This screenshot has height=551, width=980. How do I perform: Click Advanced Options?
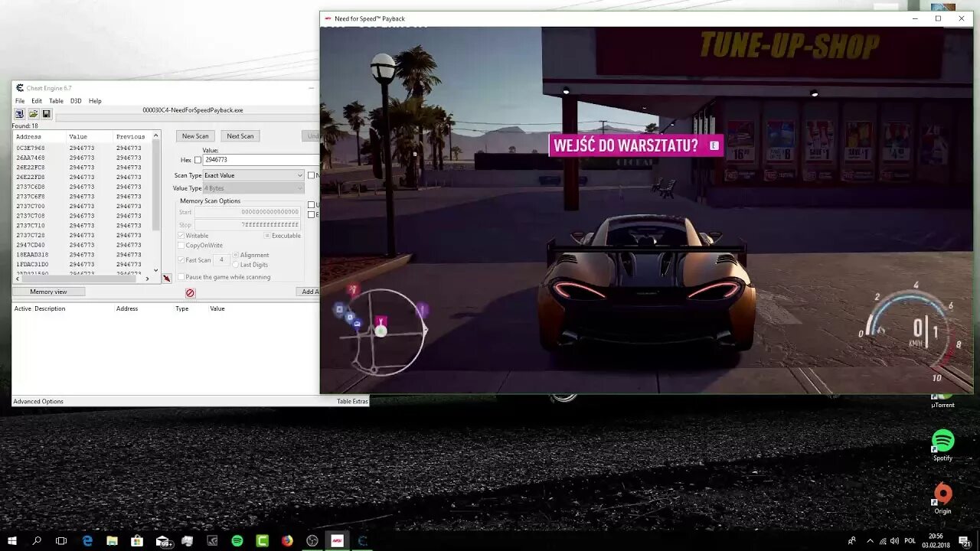coord(38,402)
